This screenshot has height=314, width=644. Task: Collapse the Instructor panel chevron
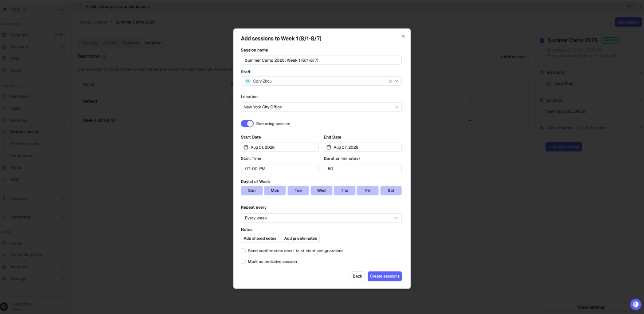pyautogui.click(x=640, y=72)
